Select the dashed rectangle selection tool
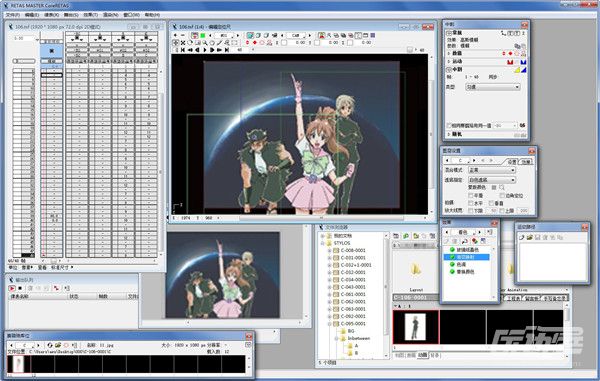 click(235, 42)
